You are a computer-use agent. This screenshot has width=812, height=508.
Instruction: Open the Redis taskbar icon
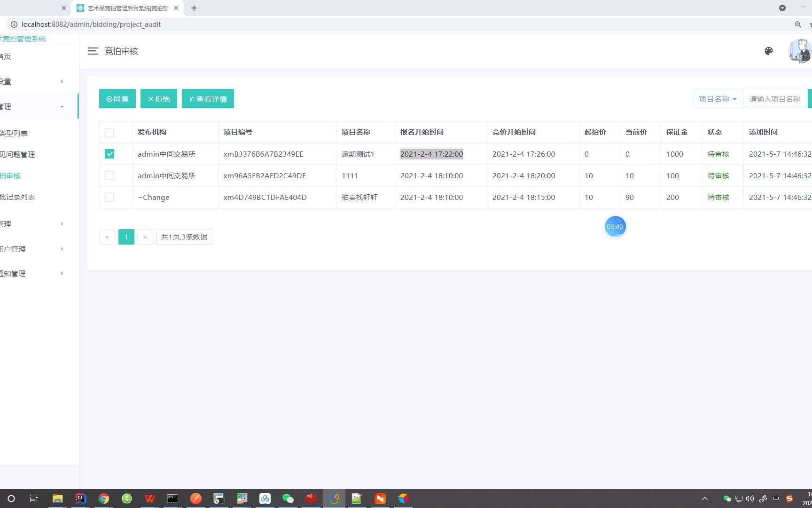click(311, 499)
